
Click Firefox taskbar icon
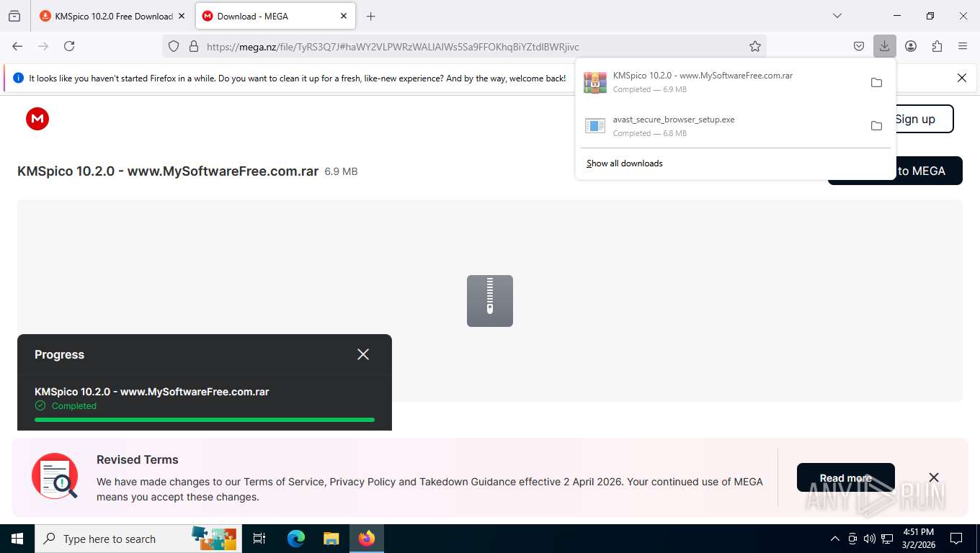[x=367, y=539]
